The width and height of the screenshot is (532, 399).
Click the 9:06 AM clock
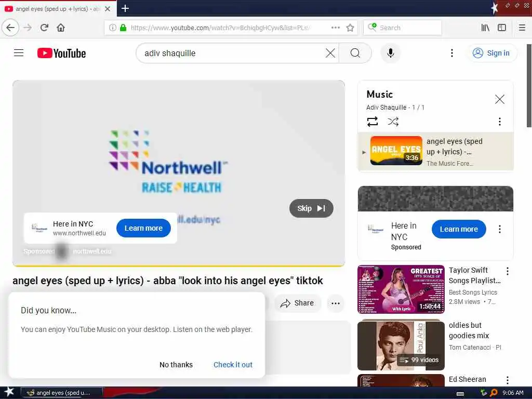point(513,393)
